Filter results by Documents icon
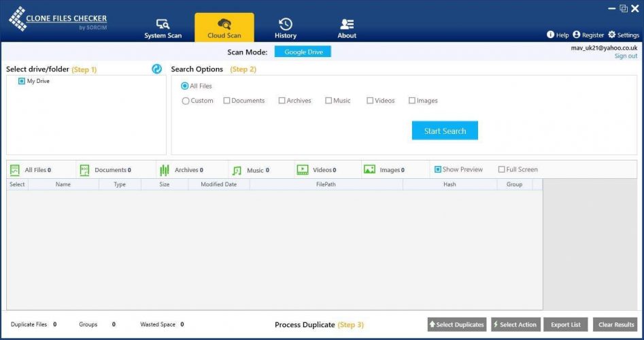 click(x=84, y=170)
